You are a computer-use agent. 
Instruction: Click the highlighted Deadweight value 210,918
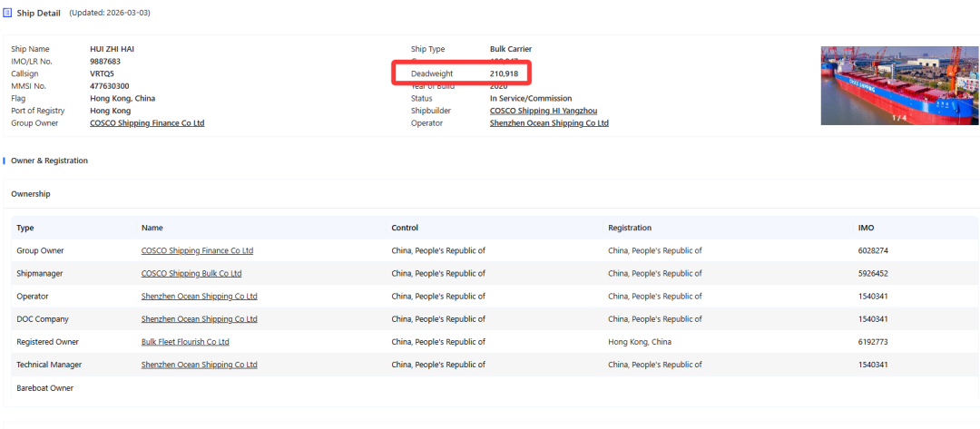[x=504, y=73]
